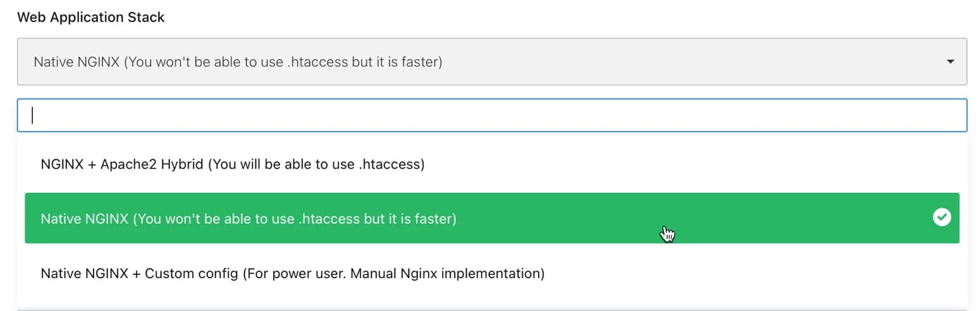This screenshot has width=980, height=311.
Task: Select NGINX + Apache2 Hybrid option
Action: [232, 164]
